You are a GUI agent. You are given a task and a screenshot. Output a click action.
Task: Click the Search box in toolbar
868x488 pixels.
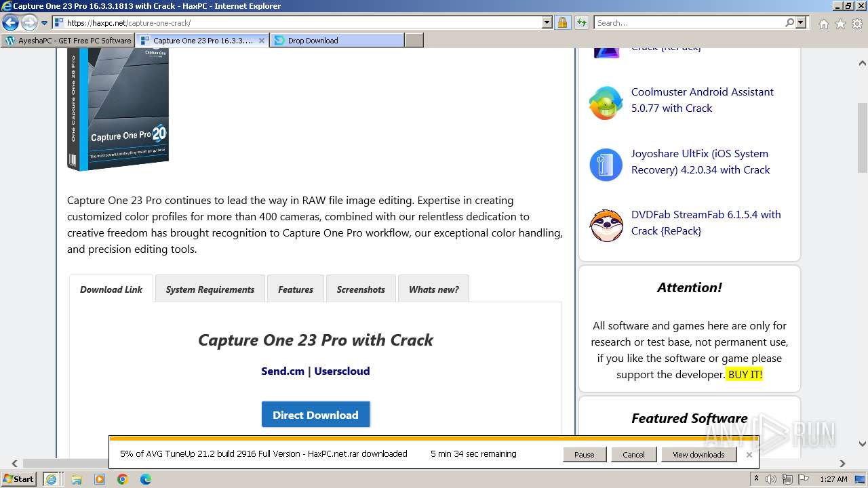[689, 23]
